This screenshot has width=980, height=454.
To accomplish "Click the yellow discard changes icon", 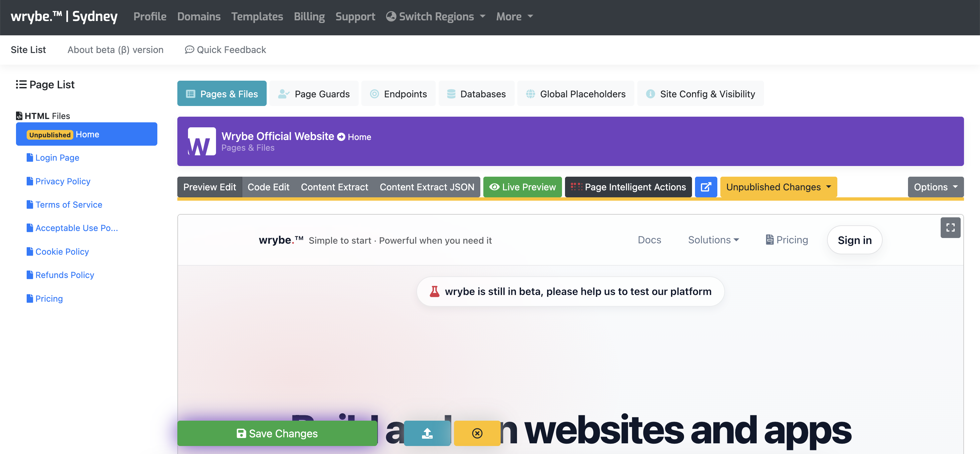I will pos(477,433).
